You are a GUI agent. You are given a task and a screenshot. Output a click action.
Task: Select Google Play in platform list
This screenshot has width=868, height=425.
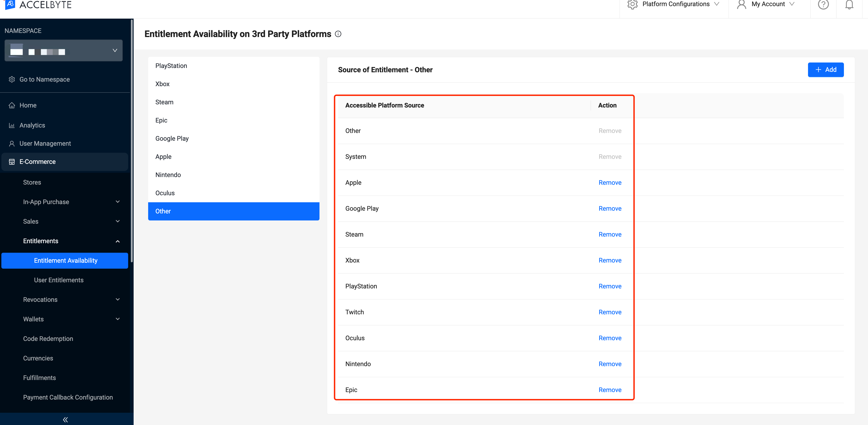234,138
